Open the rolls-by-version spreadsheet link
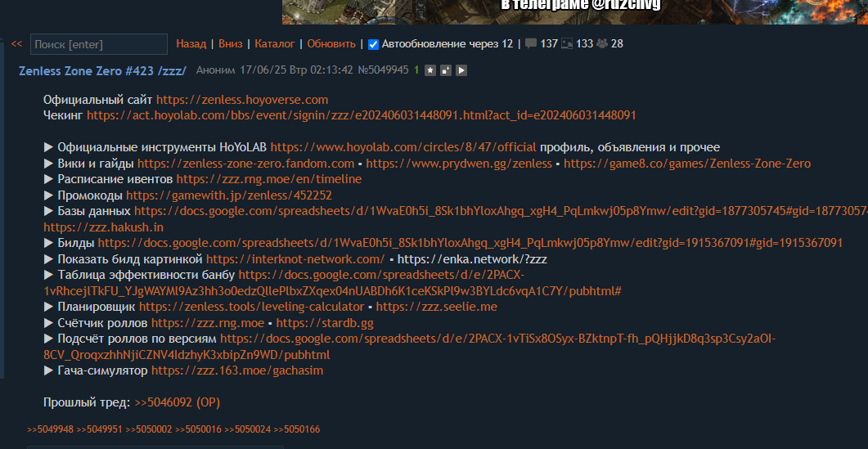Image resolution: width=868 pixels, height=449 pixels. (498, 339)
